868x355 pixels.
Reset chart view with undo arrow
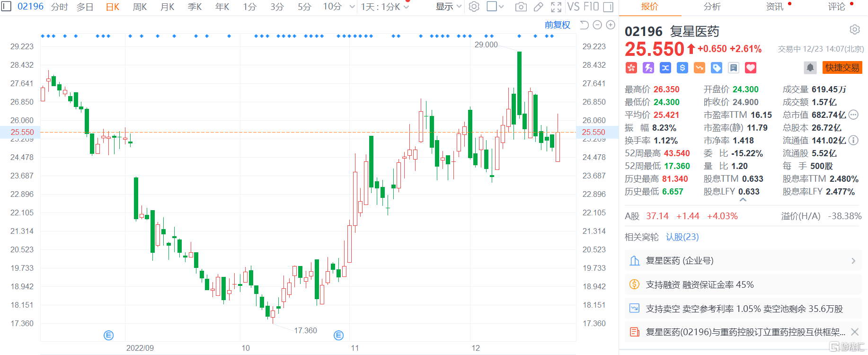point(585,25)
